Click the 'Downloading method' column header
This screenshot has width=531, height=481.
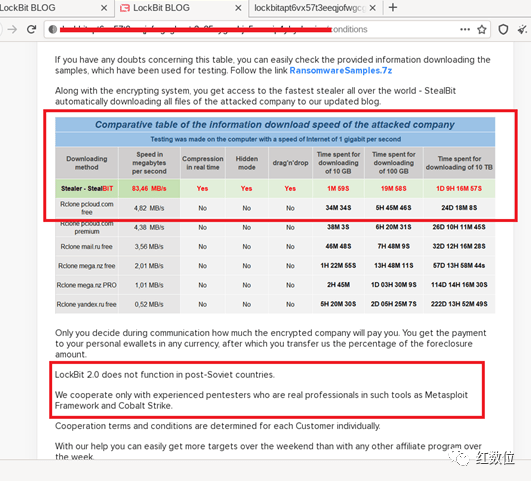click(x=87, y=163)
